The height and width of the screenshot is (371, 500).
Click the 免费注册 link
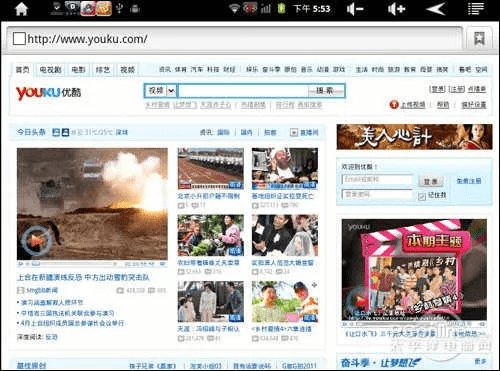click(x=469, y=181)
